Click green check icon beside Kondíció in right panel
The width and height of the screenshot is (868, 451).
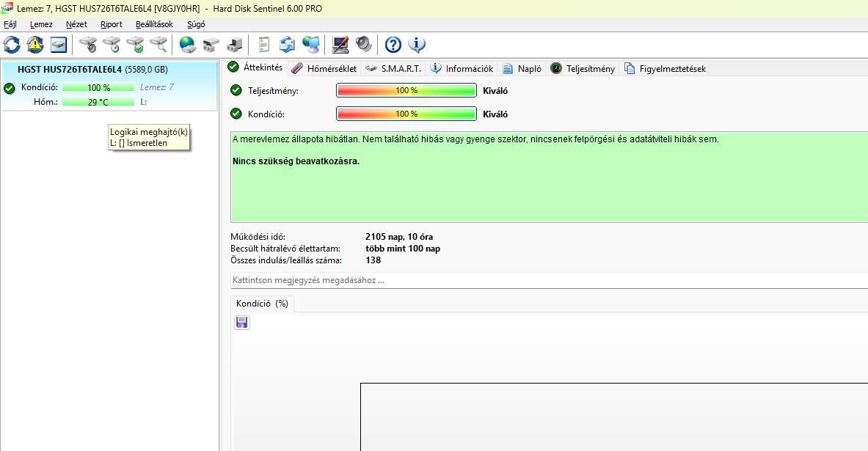pyautogui.click(x=236, y=114)
